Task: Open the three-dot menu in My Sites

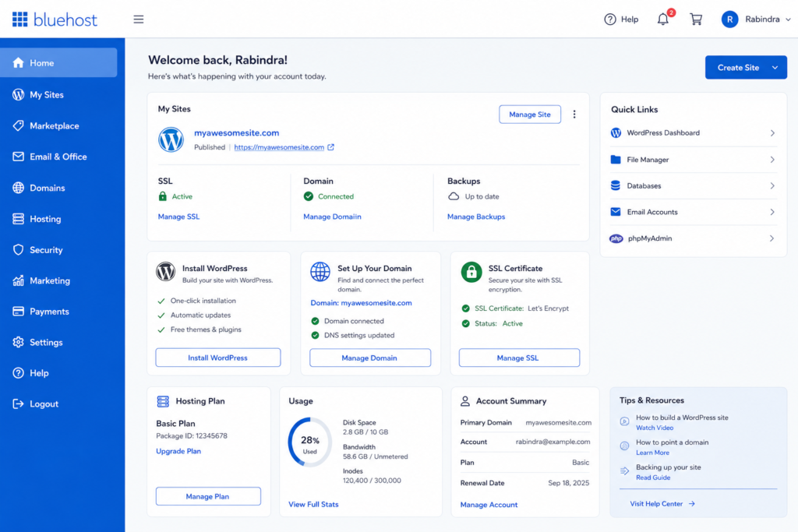Action: [574, 115]
